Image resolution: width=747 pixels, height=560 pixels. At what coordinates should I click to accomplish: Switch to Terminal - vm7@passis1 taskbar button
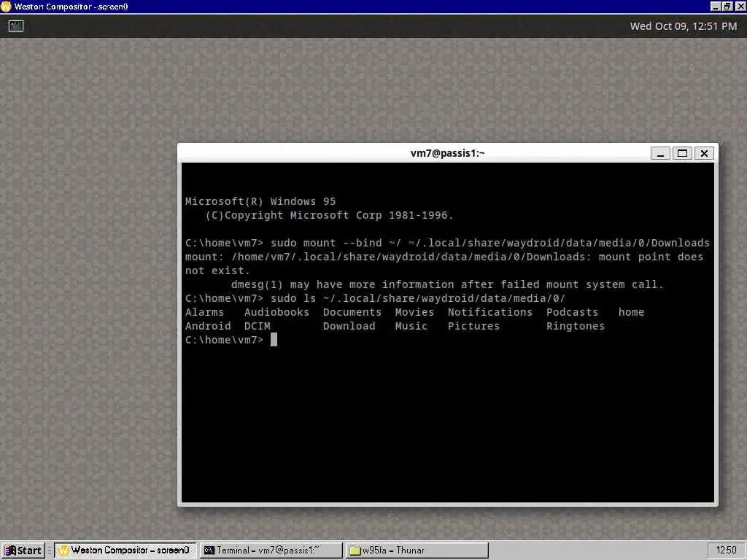[x=271, y=551]
